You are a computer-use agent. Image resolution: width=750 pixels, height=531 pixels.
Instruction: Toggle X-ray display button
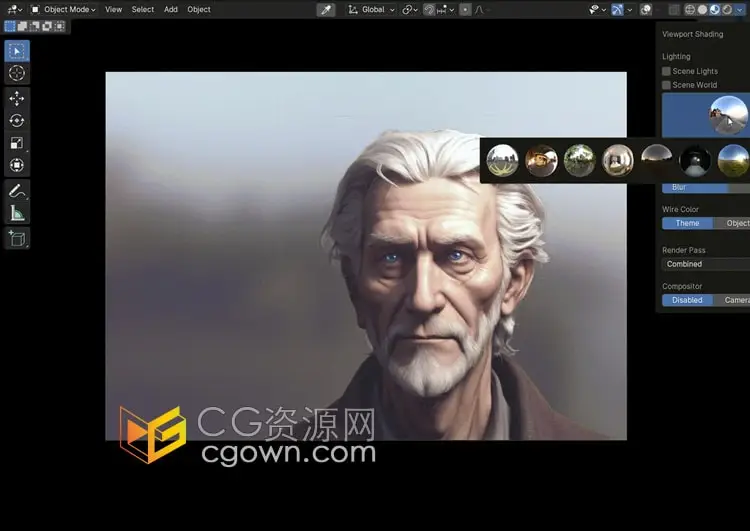pyautogui.click(x=673, y=10)
